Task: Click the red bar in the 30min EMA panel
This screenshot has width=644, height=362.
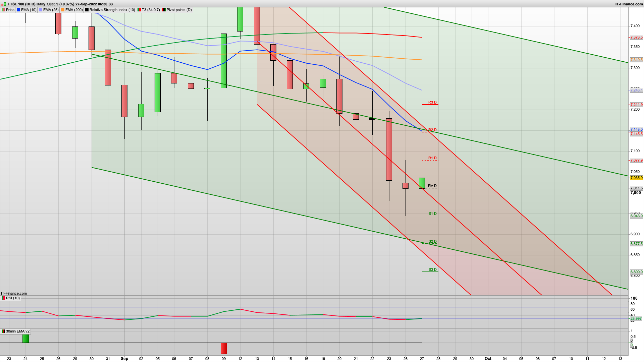Action: pos(224,348)
